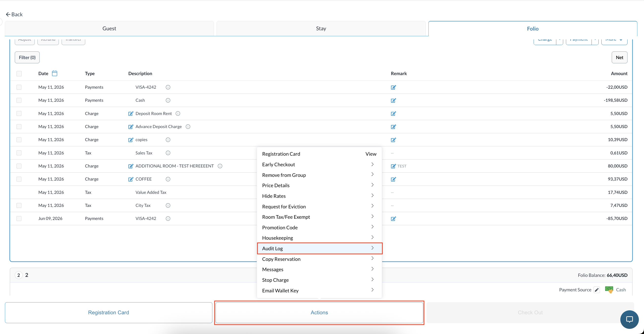
Task: Edit remark for Cash payment row
Action: click(x=393, y=100)
